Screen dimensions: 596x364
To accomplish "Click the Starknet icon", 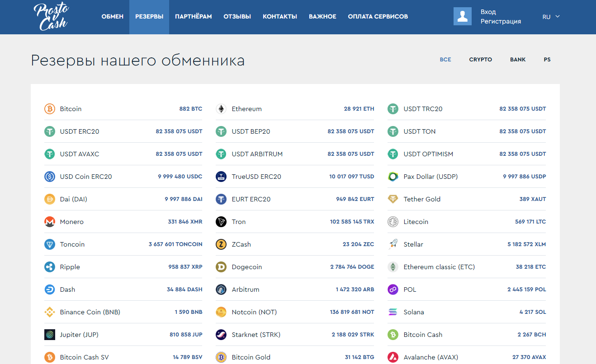I will coord(221,335).
